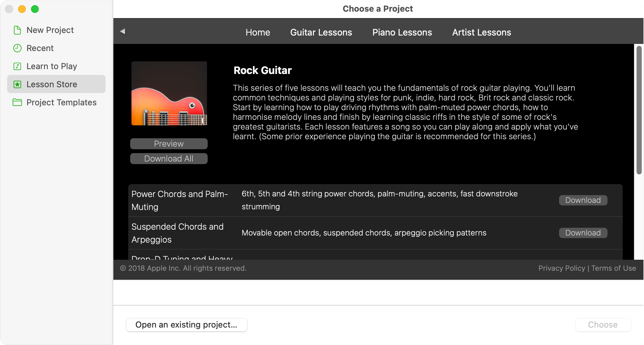Download Power Chords and Palm-Muting lesson
644x345 pixels.
pyautogui.click(x=583, y=200)
